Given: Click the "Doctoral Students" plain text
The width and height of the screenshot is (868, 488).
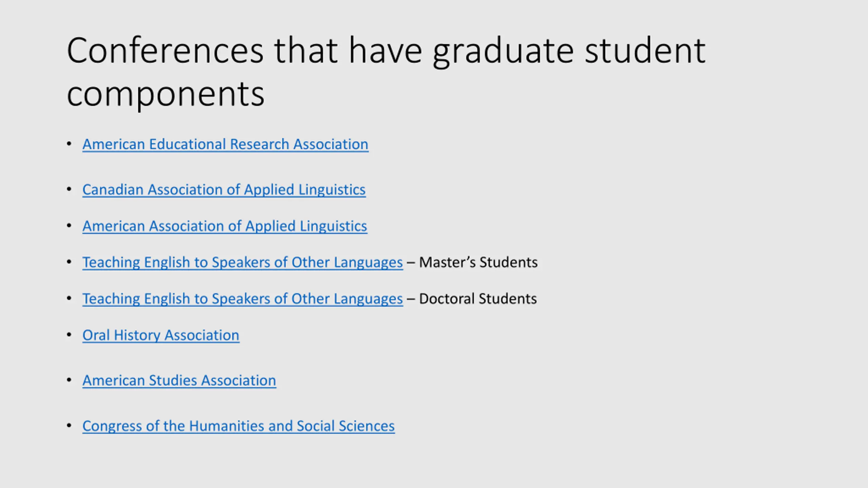Looking at the screenshot, I should pos(478,299).
